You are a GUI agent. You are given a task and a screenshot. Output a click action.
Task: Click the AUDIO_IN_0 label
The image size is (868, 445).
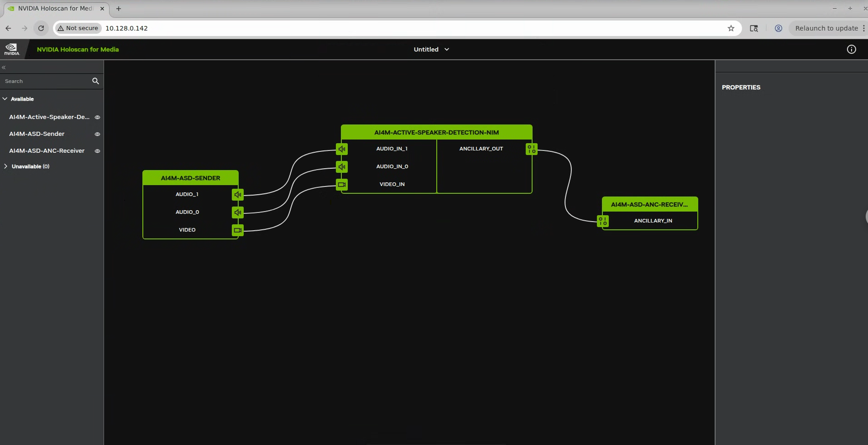[x=392, y=166]
